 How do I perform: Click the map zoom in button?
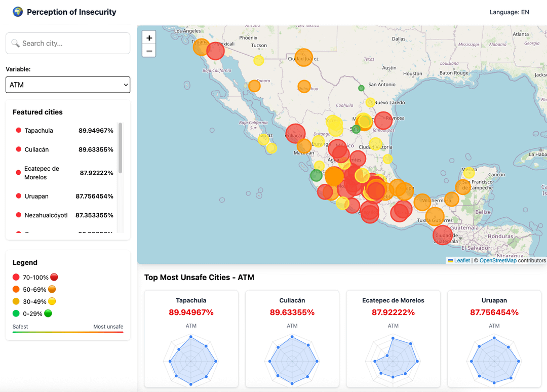point(149,37)
